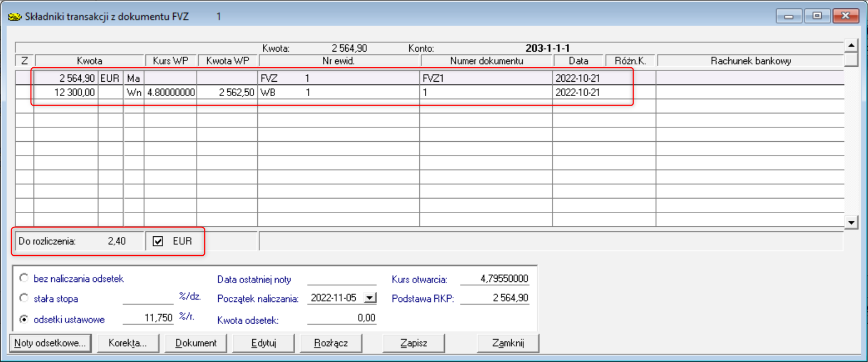Click the 'Numer dokumentu' column header

(x=487, y=61)
